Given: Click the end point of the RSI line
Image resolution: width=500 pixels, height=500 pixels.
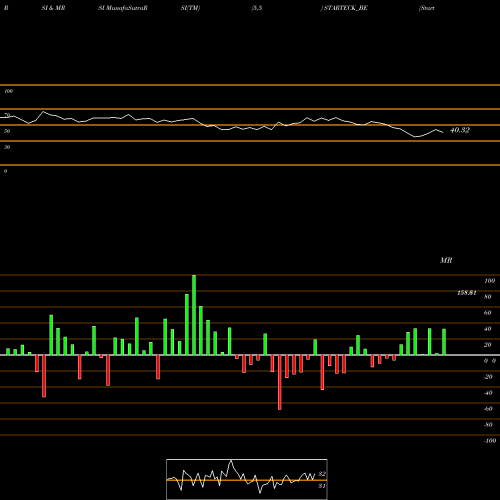Looking at the screenshot, I should coord(443,133).
